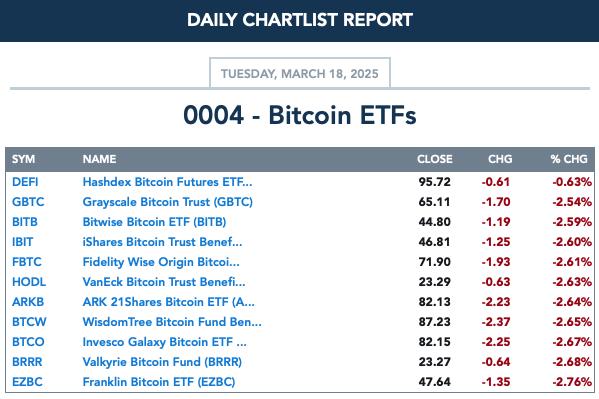Click Bitwise Bitcoin ETF (BITB) name
599x399 pixels.
[x=154, y=222]
